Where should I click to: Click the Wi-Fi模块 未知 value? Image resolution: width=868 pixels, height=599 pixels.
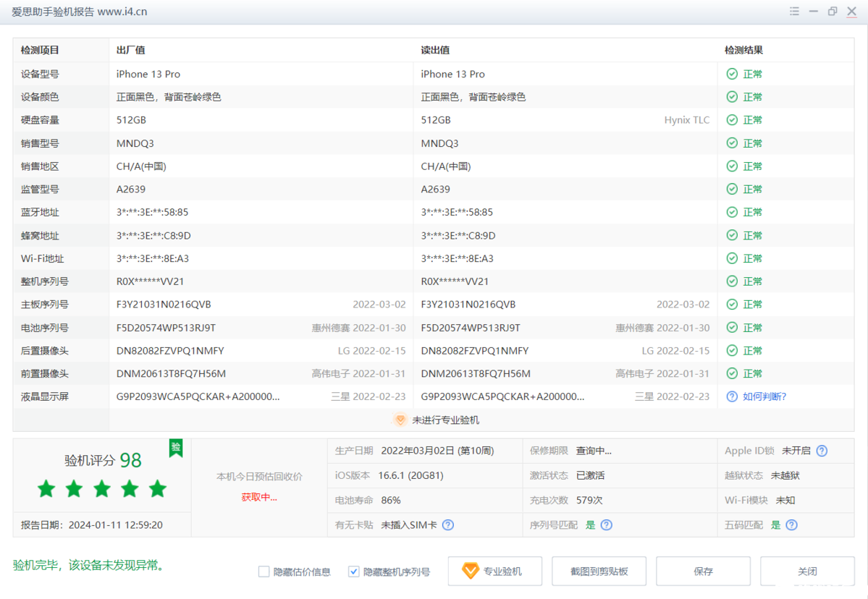(x=785, y=501)
